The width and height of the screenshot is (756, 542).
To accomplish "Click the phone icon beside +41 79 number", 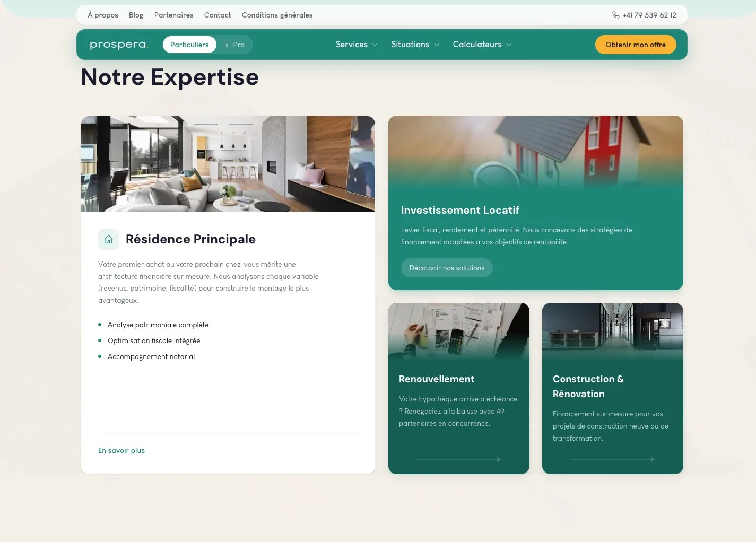I will (615, 15).
